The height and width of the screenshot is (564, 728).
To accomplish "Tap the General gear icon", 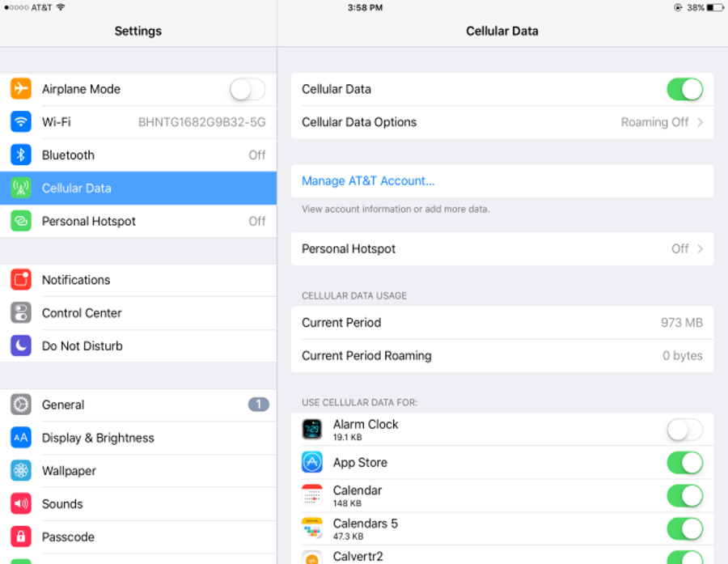I will (x=21, y=405).
